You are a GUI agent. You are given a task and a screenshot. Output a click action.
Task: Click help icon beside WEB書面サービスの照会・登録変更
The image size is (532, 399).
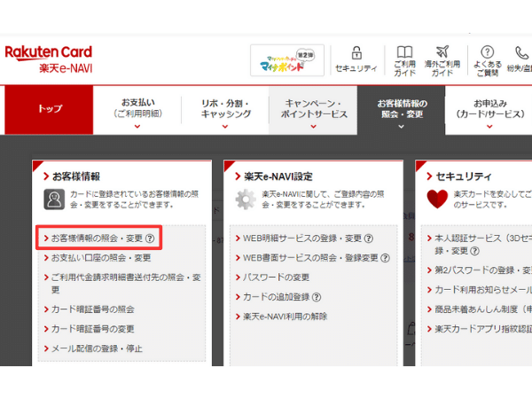point(385,258)
